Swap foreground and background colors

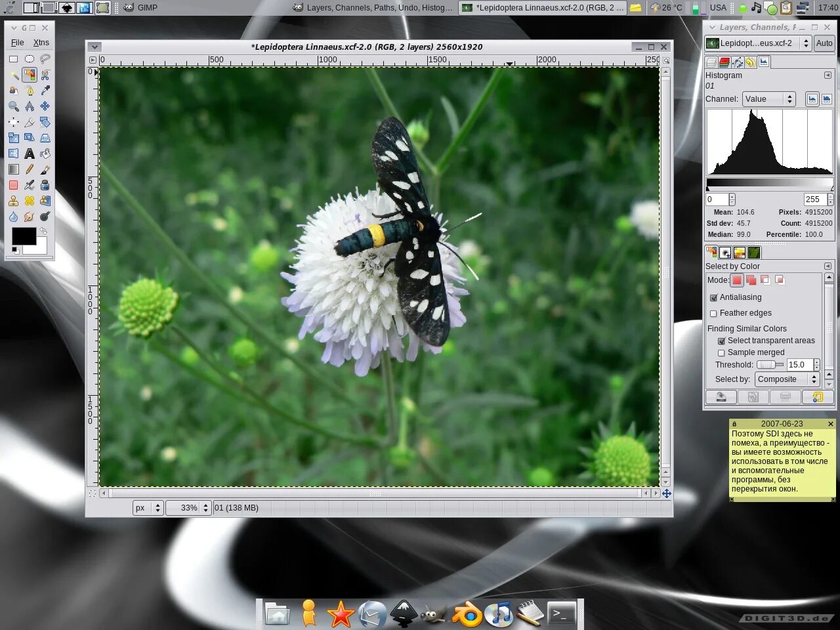pyautogui.click(x=43, y=231)
